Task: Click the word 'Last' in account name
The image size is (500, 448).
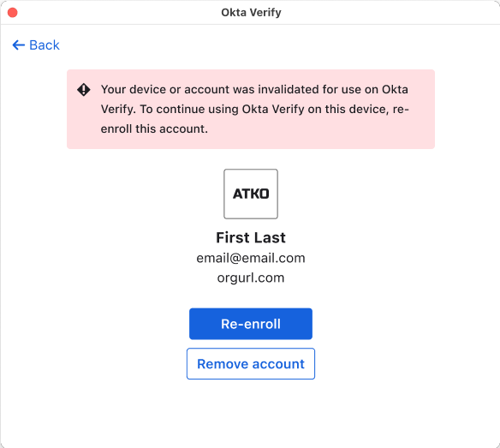Action: coord(270,237)
